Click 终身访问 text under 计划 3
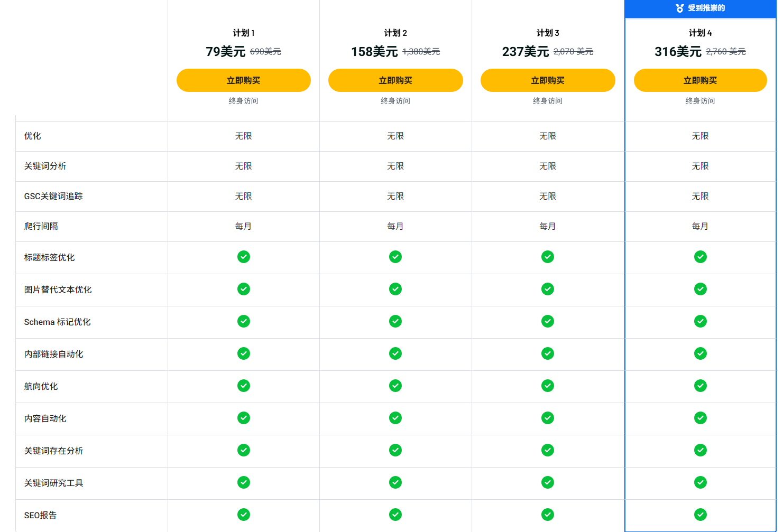 point(547,101)
